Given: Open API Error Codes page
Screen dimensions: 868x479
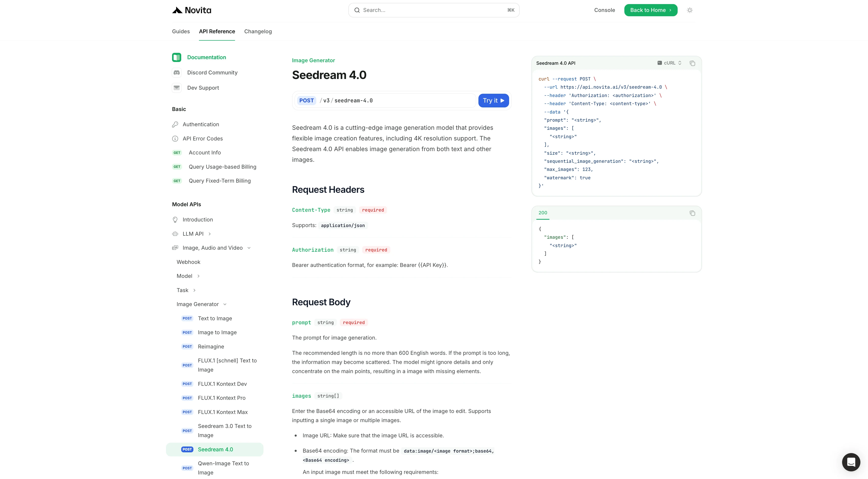Looking at the screenshot, I should point(203,138).
